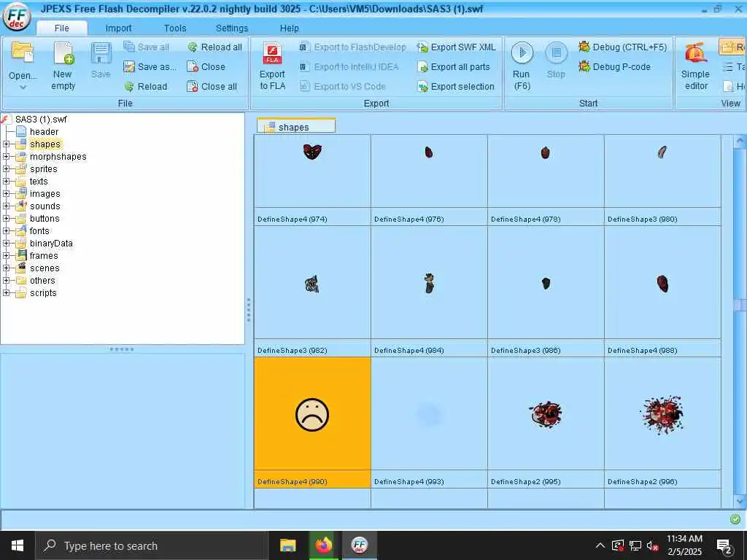The image size is (747, 560).
Task: Open the notification center icon
Action: [724, 547]
